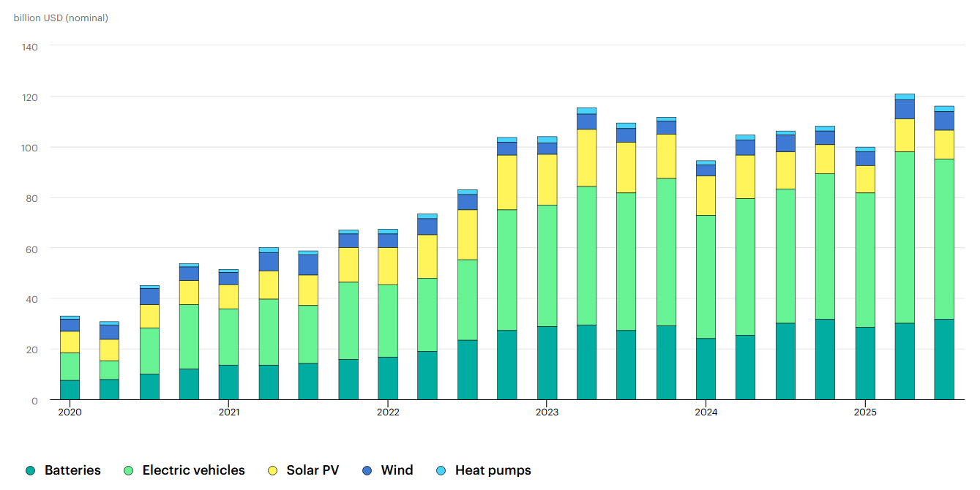Click Solar PV segment of bar above 2024
Screen dimensions: 980x490
(x=706, y=195)
